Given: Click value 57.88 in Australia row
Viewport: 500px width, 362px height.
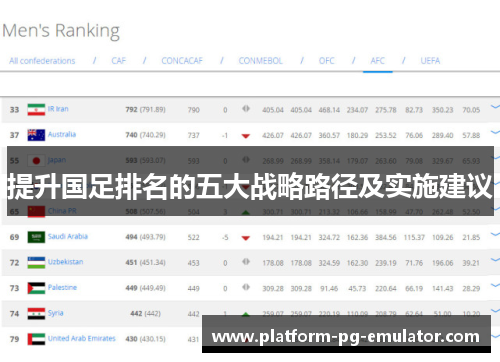Looking at the screenshot, I should [x=471, y=135].
